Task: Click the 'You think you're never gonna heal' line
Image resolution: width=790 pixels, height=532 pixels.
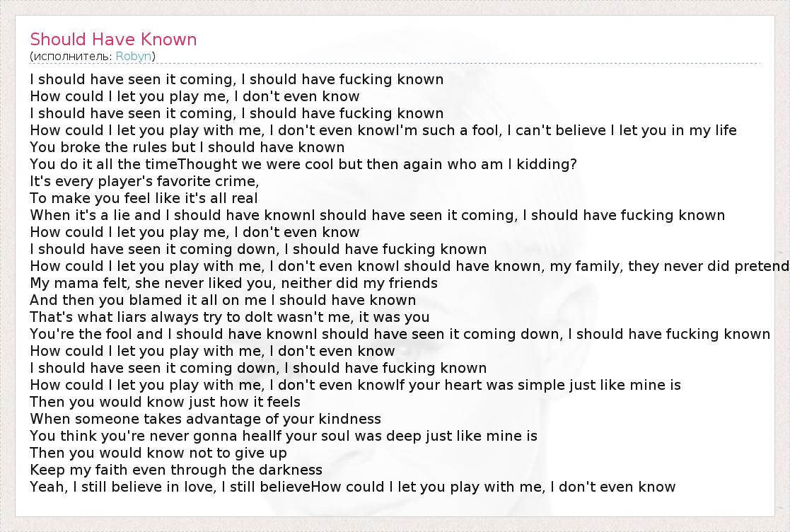Action: click(x=283, y=436)
